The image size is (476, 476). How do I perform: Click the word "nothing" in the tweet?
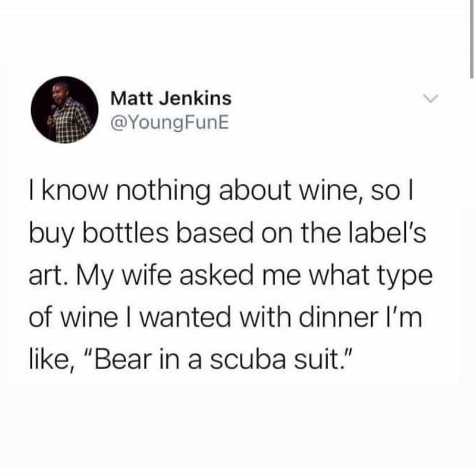coord(163,193)
